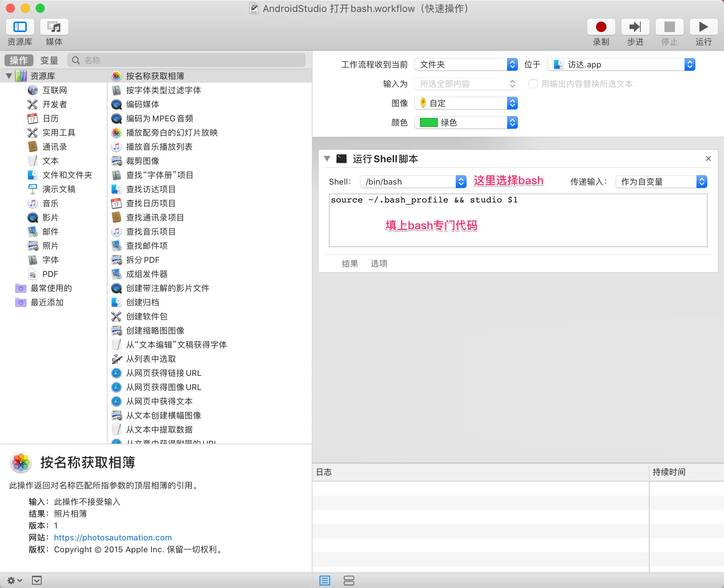Open the Pass input (传递输入) dropdown
Viewport: 724px width, 588px height.
(661, 182)
